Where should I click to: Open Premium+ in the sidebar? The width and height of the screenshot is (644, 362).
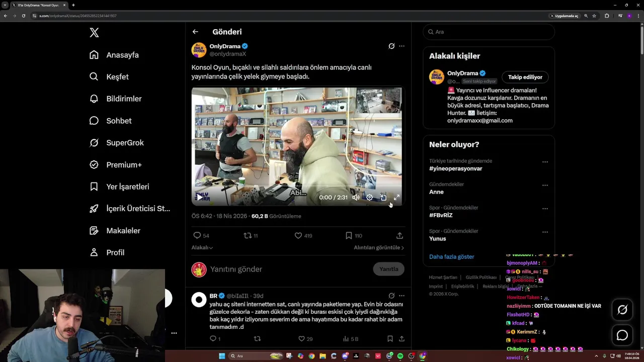115,164
